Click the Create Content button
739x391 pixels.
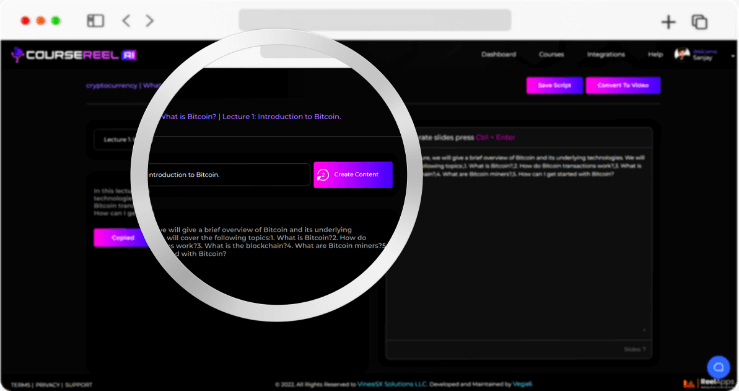[353, 175]
